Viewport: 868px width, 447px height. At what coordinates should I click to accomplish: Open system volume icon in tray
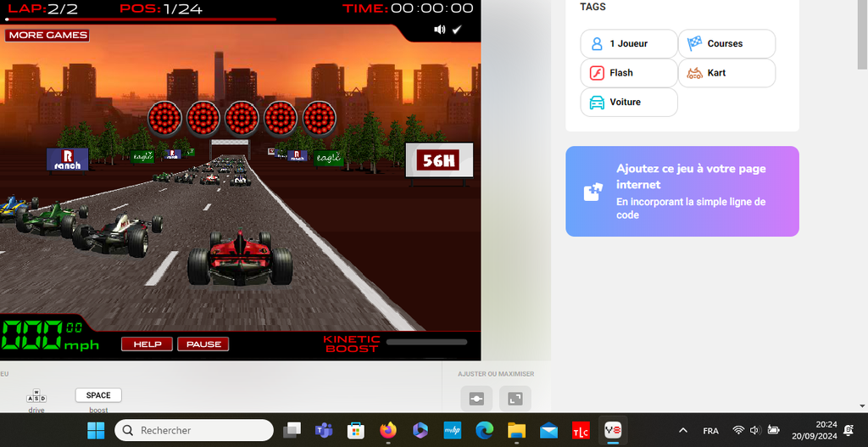coord(755,430)
